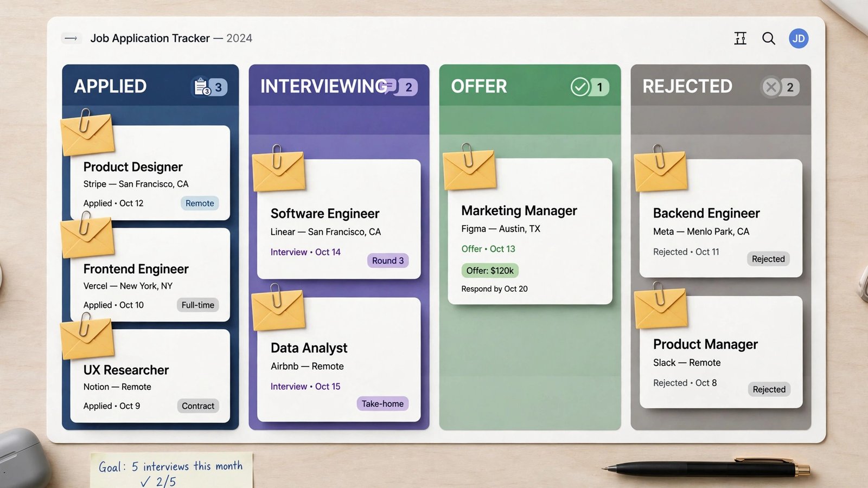Viewport: 868px width, 488px height.
Task: Click 'Interview • Oct 14' date text
Action: click(305, 252)
